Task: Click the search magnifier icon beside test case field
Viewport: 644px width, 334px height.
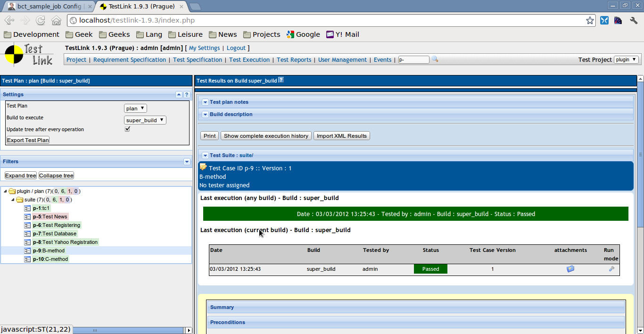Action: pos(435,59)
